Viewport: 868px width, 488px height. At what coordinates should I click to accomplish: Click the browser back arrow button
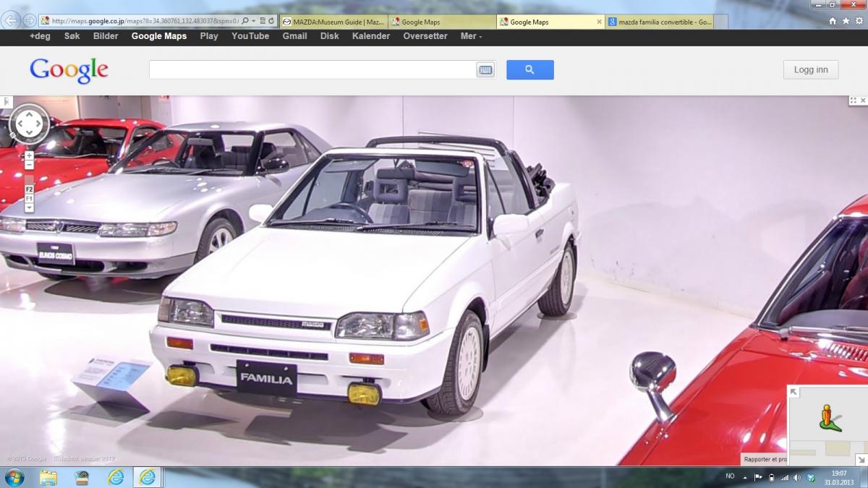click(x=12, y=21)
